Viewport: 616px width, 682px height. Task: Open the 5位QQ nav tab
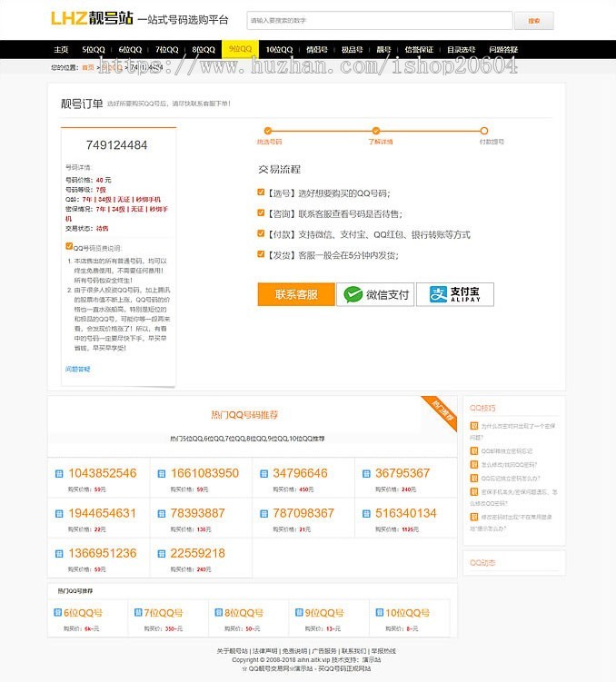(94, 50)
